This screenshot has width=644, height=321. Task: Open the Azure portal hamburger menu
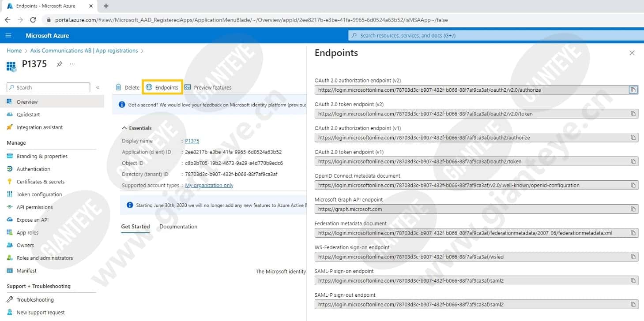8,35
